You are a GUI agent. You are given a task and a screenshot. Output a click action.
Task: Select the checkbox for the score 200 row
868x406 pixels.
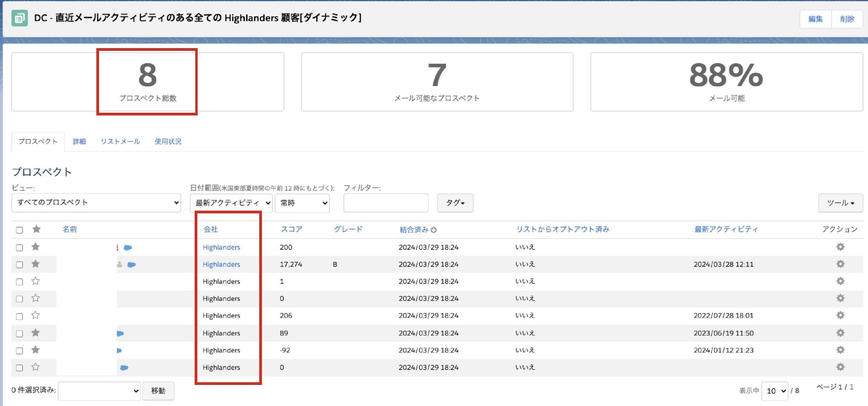click(x=19, y=248)
